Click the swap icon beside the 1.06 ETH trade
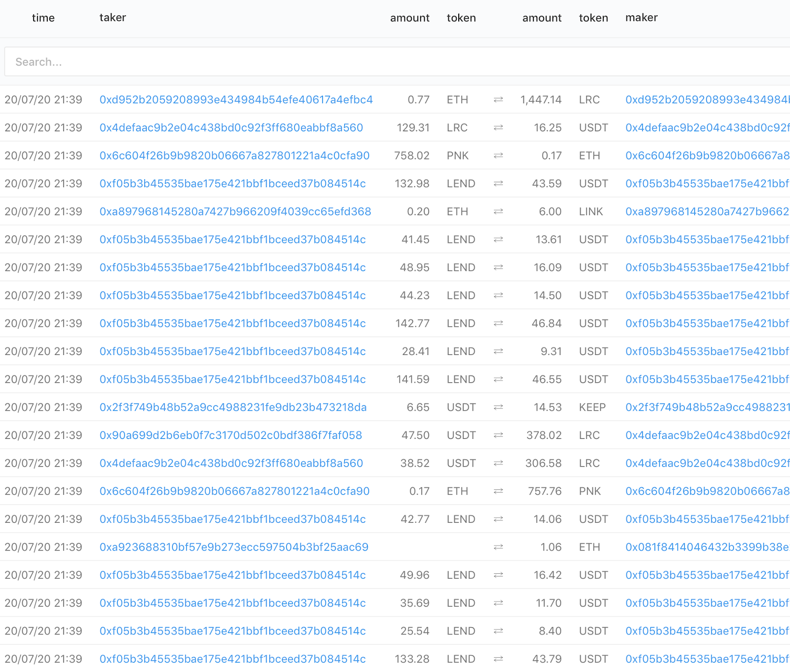The image size is (790, 672). [498, 547]
